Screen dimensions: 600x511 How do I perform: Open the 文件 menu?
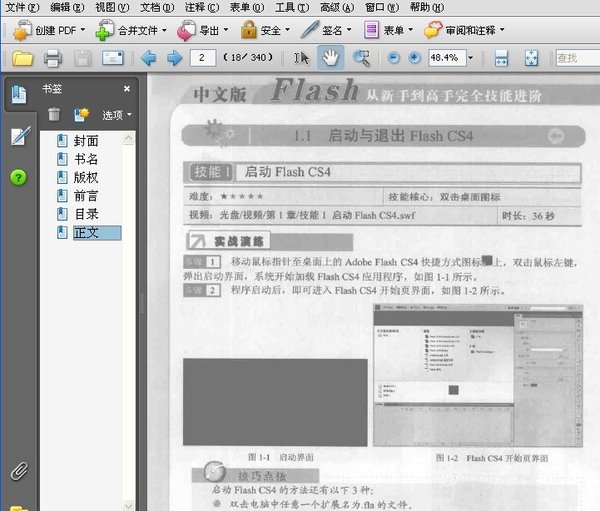pos(22,7)
